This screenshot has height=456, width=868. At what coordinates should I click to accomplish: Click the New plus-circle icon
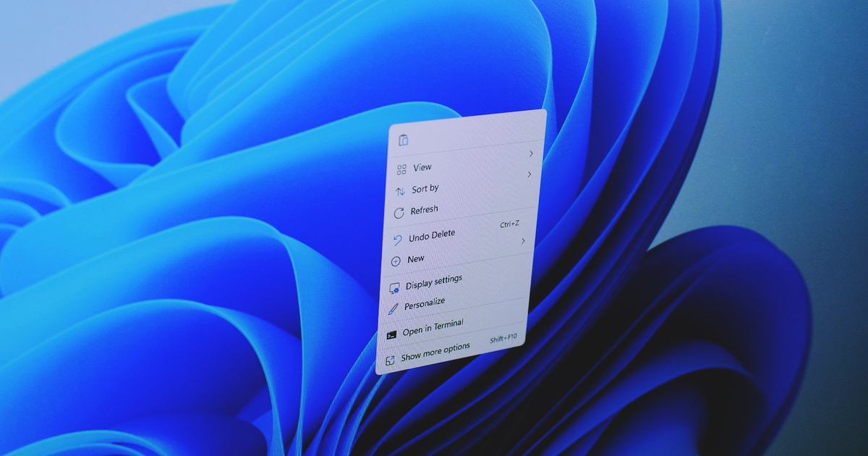click(396, 261)
